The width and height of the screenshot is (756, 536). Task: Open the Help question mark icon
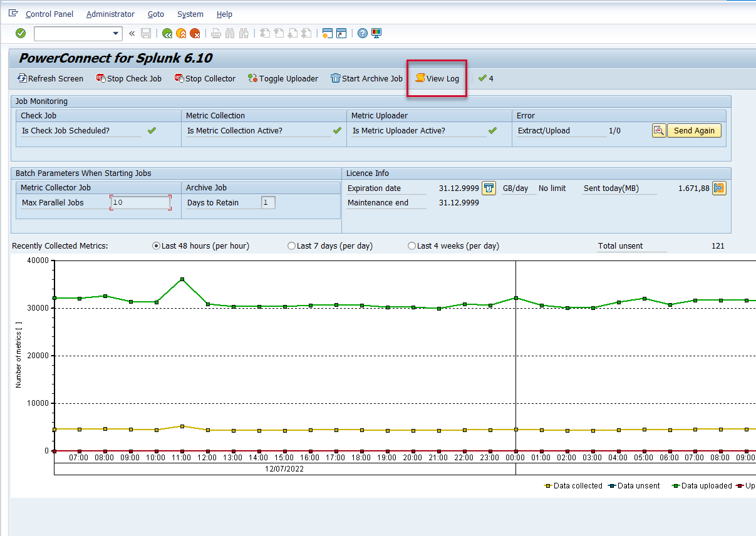pyautogui.click(x=362, y=33)
